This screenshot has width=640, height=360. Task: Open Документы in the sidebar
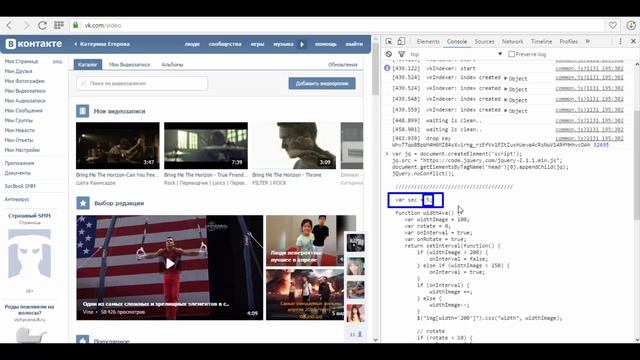18,173
